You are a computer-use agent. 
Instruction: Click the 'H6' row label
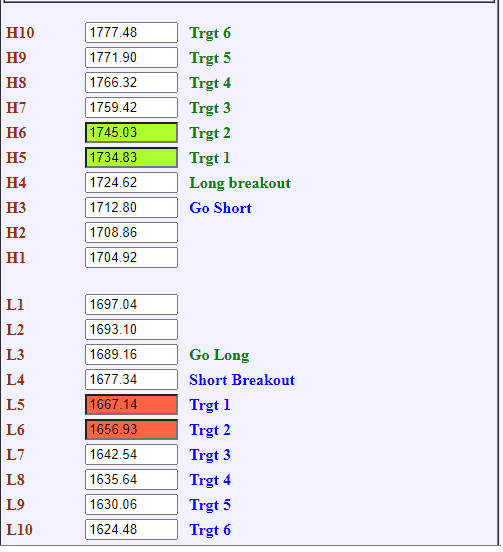[16, 133]
